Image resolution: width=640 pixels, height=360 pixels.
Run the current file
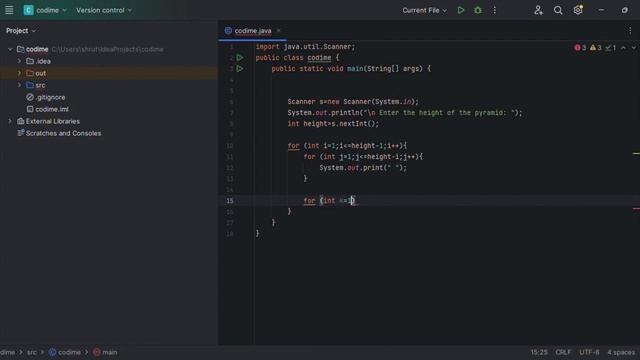pyautogui.click(x=461, y=10)
